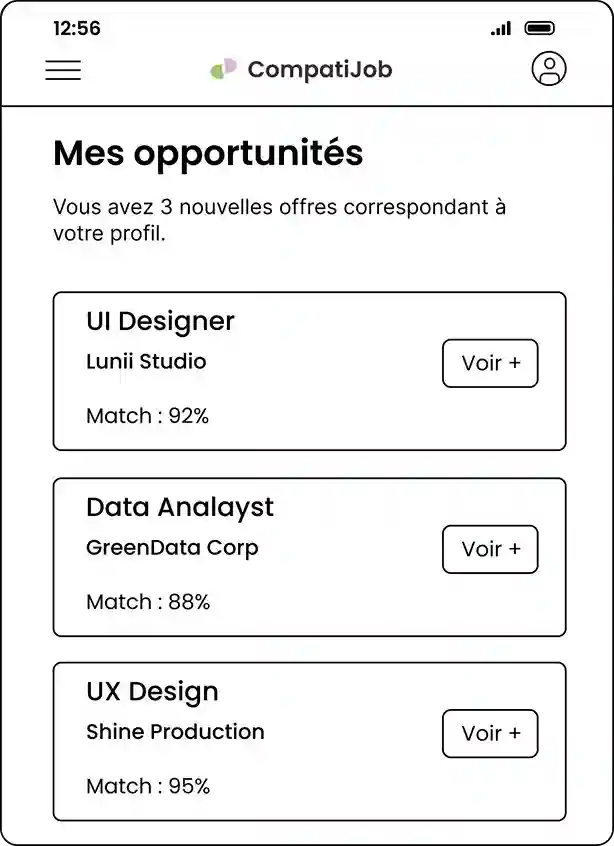Select the GreenData Corp company name
614x846 pixels.
pyautogui.click(x=172, y=547)
